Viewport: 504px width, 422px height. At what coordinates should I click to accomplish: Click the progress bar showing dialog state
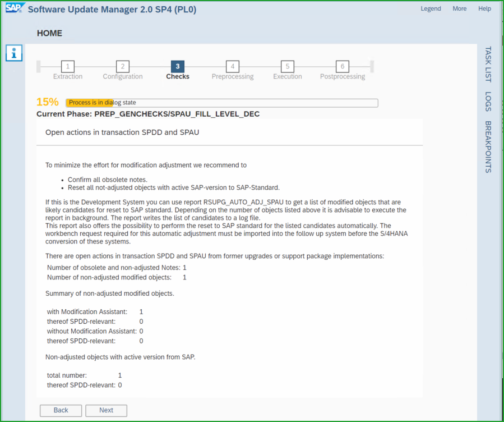[222, 103]
